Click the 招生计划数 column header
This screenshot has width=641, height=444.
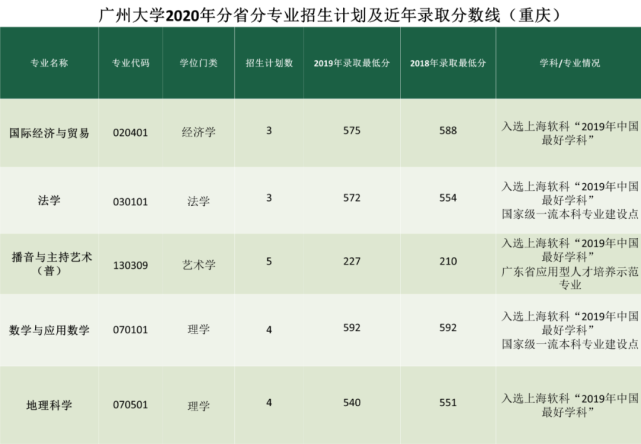coord(269,63)
